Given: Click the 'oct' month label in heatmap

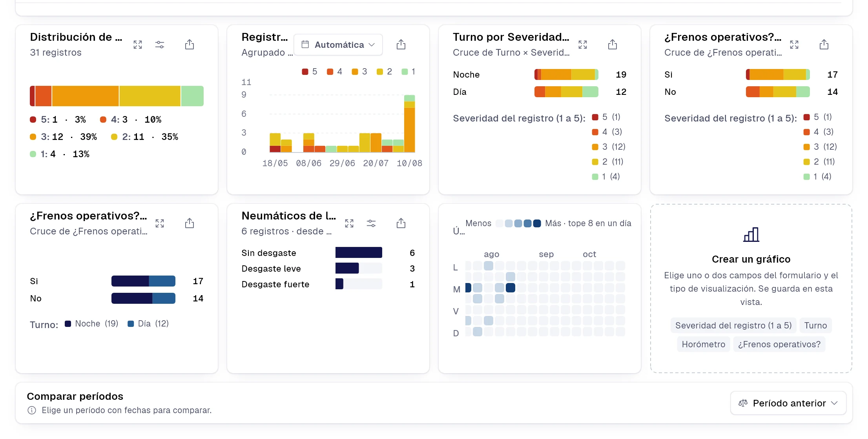Looking at the screenshot, I should tap(589, 254).
